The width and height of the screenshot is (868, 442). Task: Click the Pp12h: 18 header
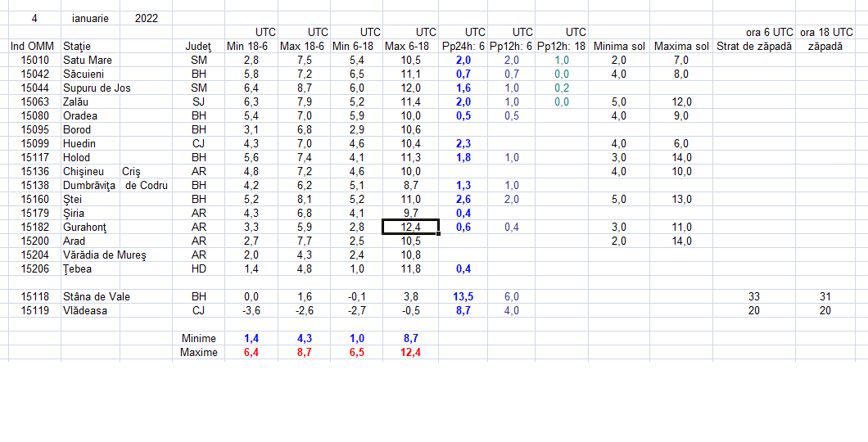pyautogui.click(x=561, y=47)
